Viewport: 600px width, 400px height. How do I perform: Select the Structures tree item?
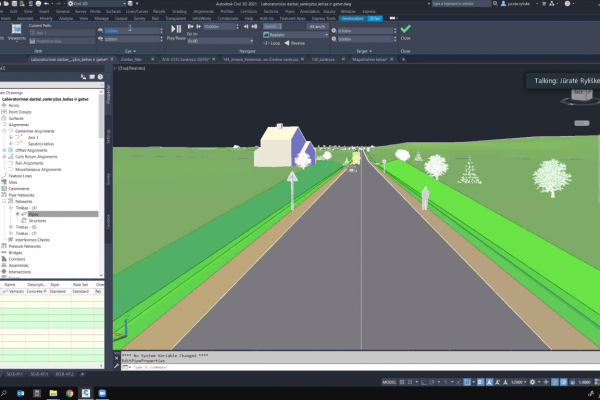37,221
